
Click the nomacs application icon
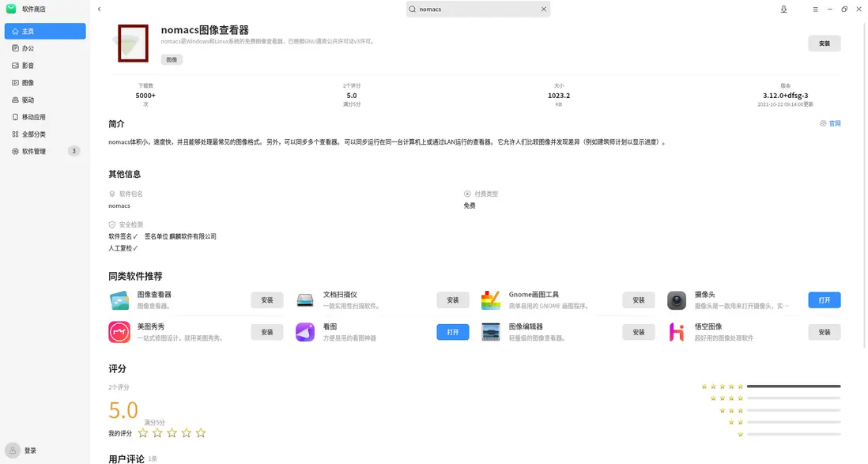pyautogui.click(x=133, y=43)
